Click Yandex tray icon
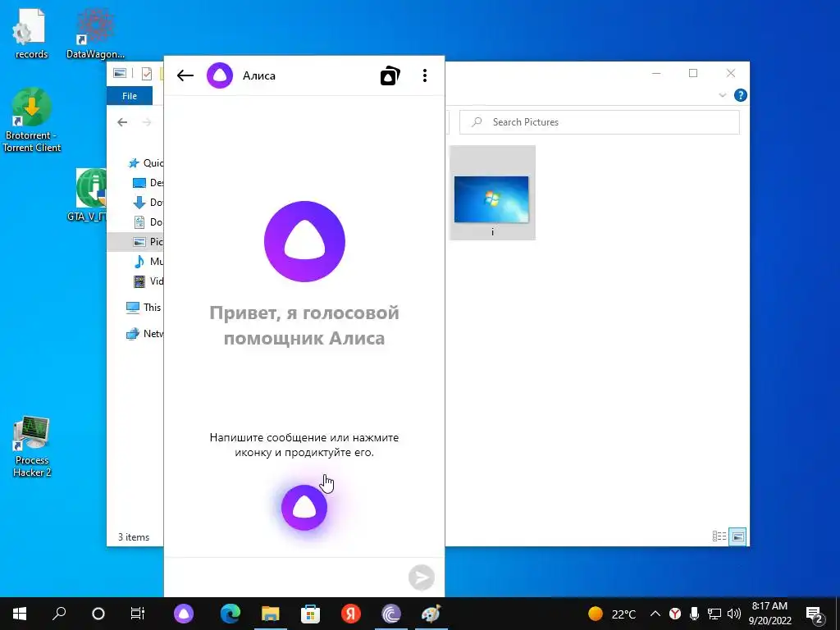This screenshot has width=840, height=630. click(x=675, y=614)
